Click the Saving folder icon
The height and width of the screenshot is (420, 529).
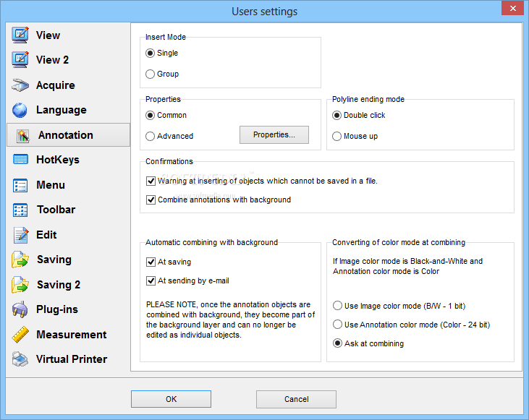point(20,260)
